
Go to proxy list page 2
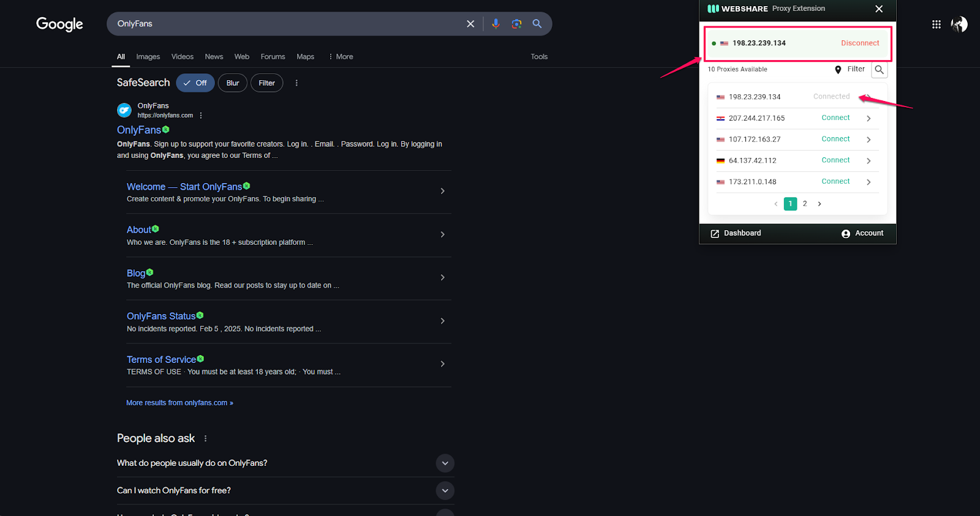point(805,204)
